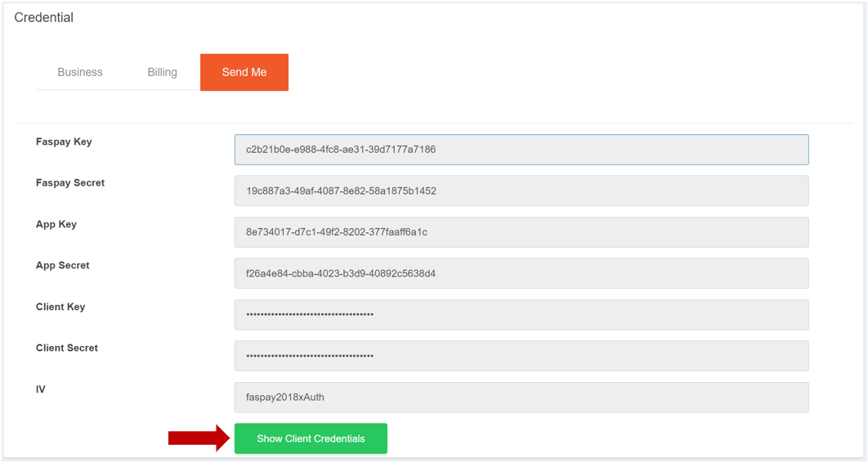
Task: Click the Client Key label
Action: click(60, 307)
